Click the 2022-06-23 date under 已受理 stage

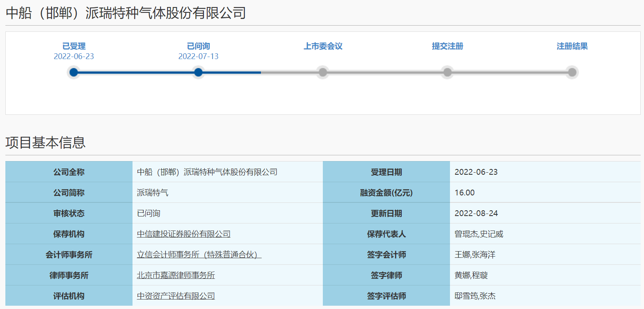[x=74, y=57]
